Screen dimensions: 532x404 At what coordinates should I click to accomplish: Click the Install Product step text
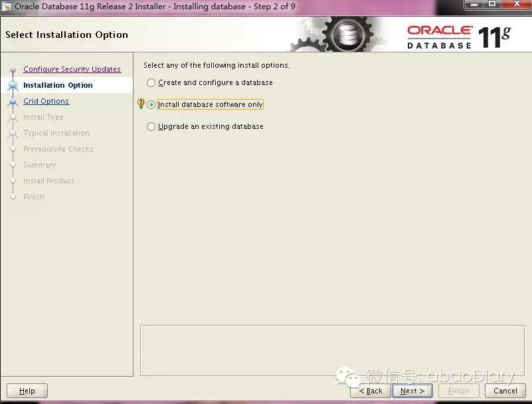click(x=48, y=181)
